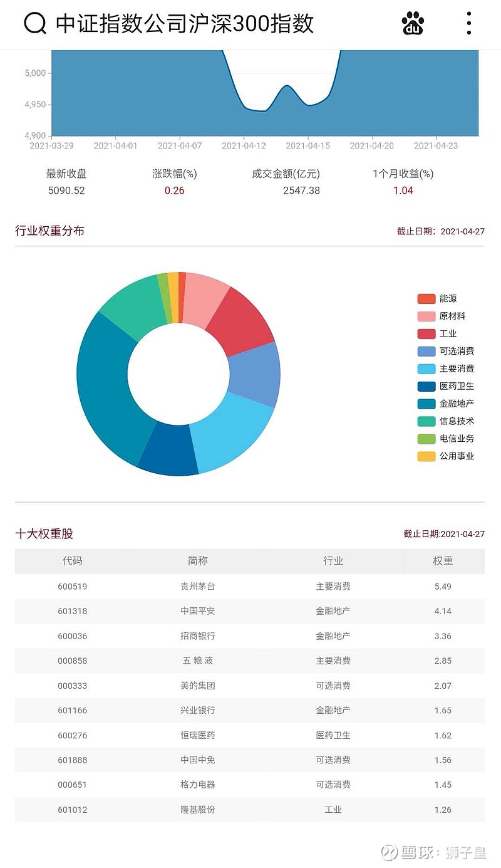Open the Baidu paw icon
The image size is (501, 868).
point(413,23)
